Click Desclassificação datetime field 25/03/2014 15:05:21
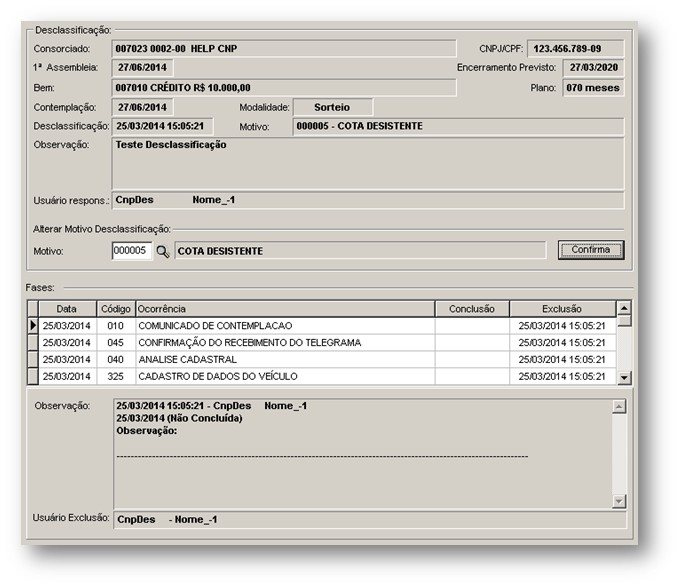Image resolution: width=680 pixels, height=587 pixels. (162, 126)
